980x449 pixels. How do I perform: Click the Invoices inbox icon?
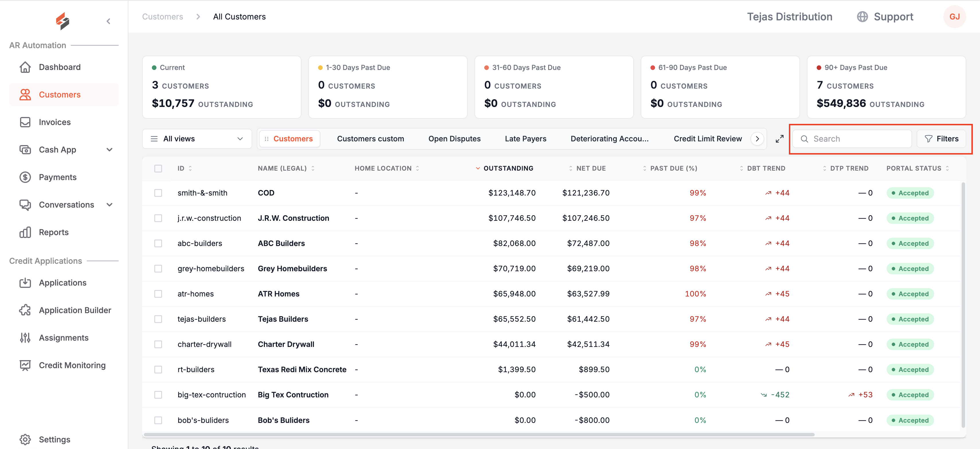pyautogui.click(x=25, y=122)
